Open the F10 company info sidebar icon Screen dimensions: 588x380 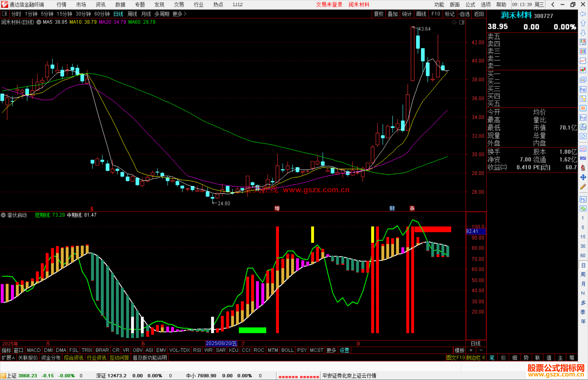tap(583, 89)
